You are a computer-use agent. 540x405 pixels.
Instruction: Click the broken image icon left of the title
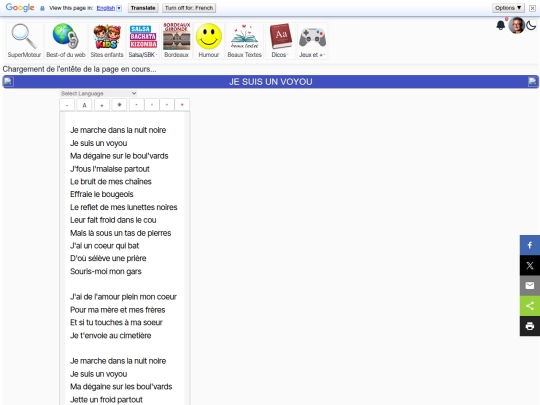pyautogui.click(x=8, y=82)
